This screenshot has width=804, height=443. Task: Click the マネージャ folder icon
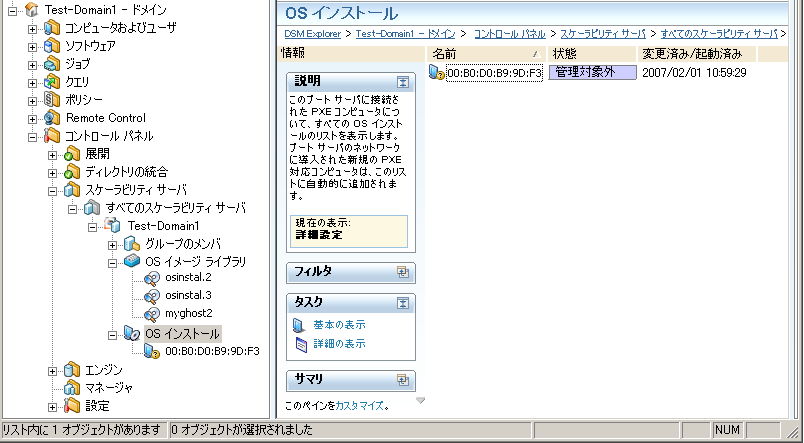(72, 388)
